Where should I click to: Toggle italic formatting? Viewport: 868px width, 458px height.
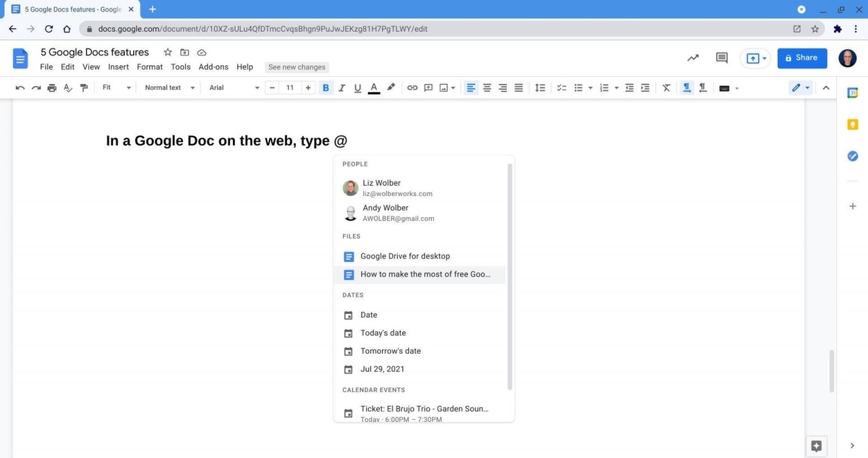341,88
